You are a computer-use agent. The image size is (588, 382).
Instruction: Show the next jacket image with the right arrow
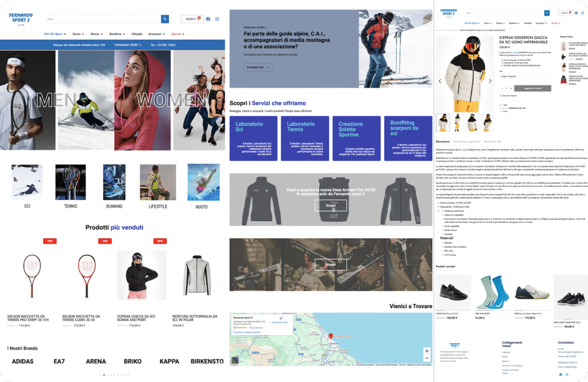click(490, 81)
